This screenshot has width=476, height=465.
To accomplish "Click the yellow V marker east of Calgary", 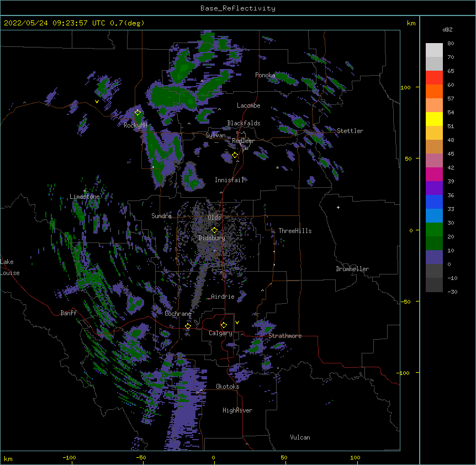I will (237, 323).
